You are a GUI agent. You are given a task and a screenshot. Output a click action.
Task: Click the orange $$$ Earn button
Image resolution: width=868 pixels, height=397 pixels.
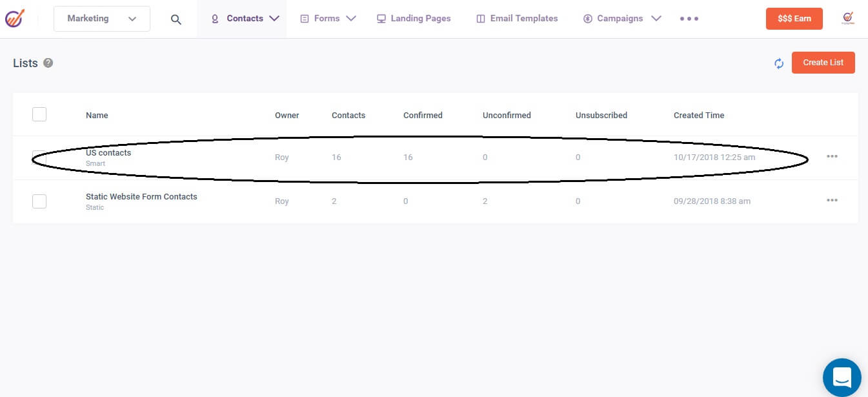point(794,19)
